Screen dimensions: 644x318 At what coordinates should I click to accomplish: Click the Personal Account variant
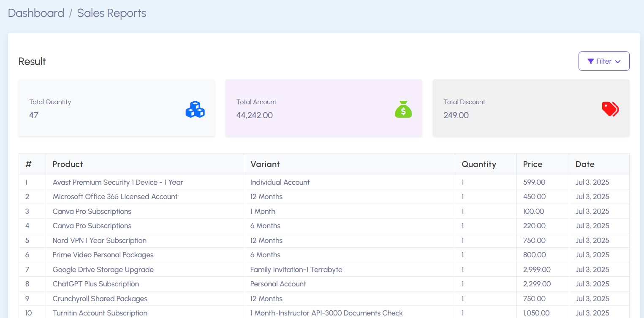coord(278,284)
